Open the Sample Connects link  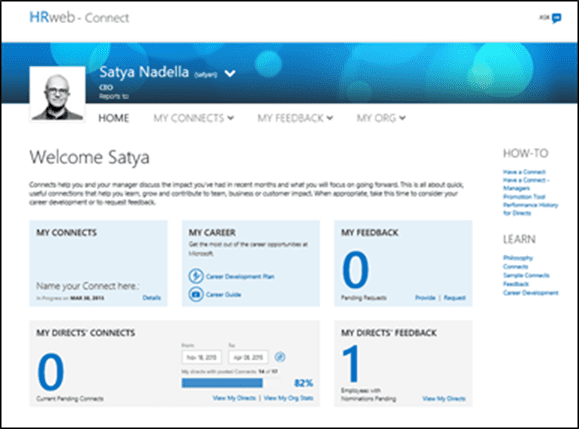tap(526, 275)
